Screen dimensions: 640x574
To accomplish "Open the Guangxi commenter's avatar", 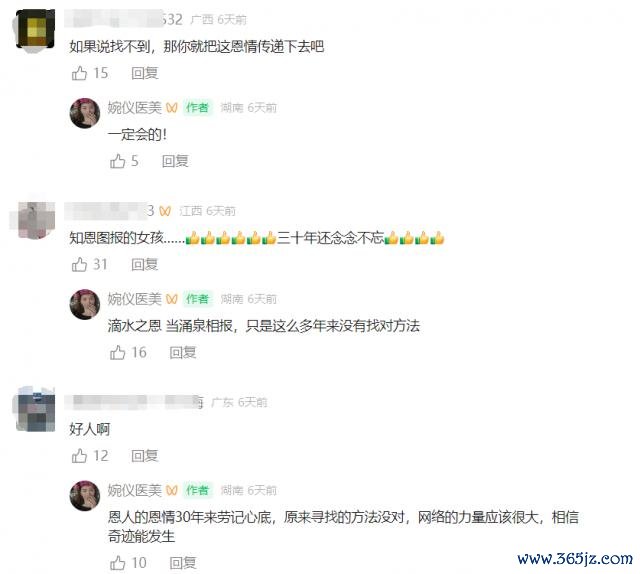I will tap(35, 29).
